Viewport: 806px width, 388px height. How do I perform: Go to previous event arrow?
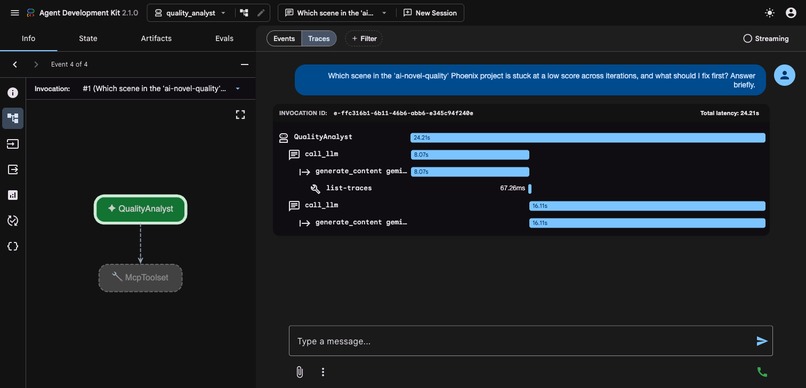15,64
